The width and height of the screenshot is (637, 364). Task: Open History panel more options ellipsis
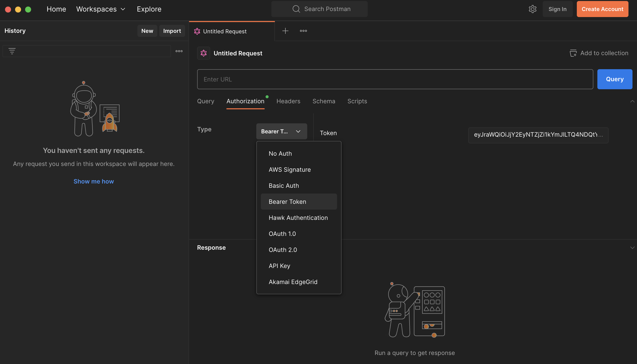(179, 51)
